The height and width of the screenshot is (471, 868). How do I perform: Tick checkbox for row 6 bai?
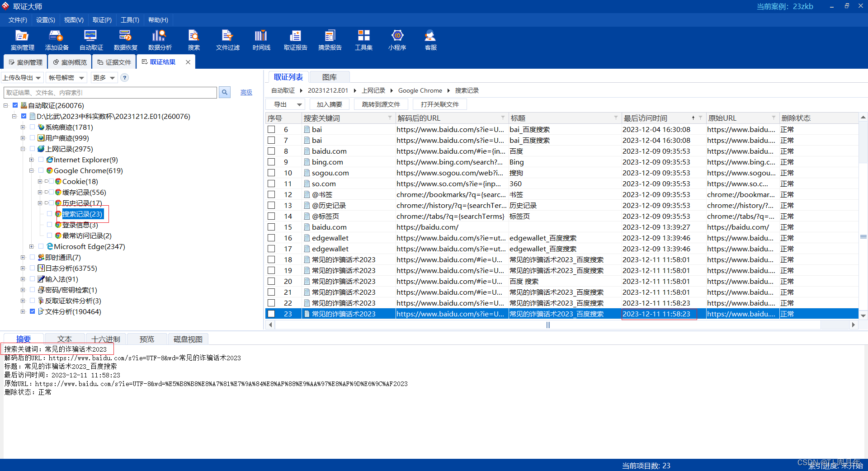click(x=271, y=129)
